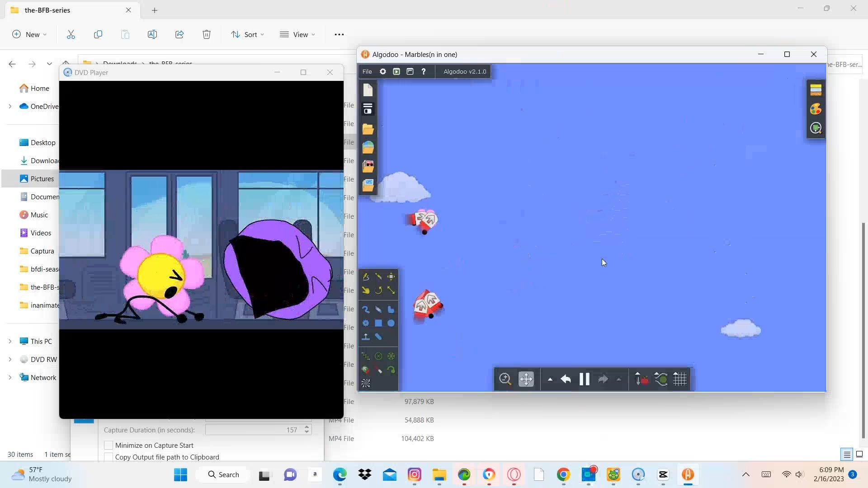Screen dimensions: 868x488
Task: Select the Drag hand tool
Action: click(x=366, y=290)
